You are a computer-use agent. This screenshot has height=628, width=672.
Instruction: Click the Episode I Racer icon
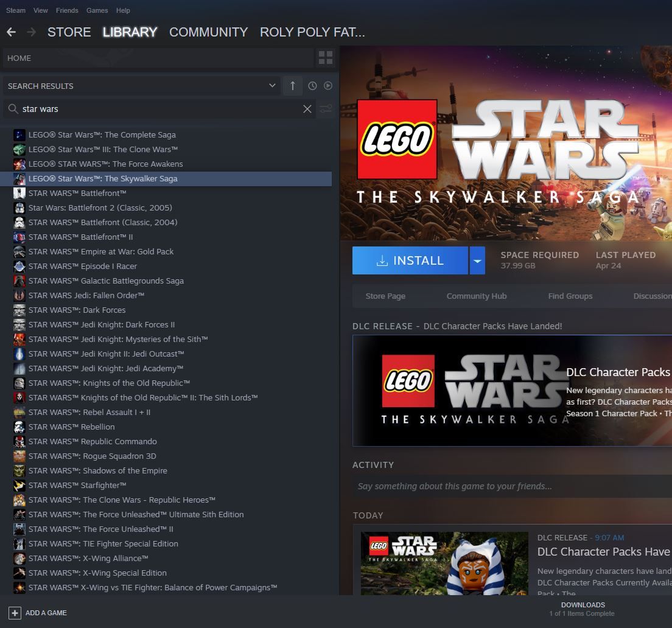tap(19, 266)
